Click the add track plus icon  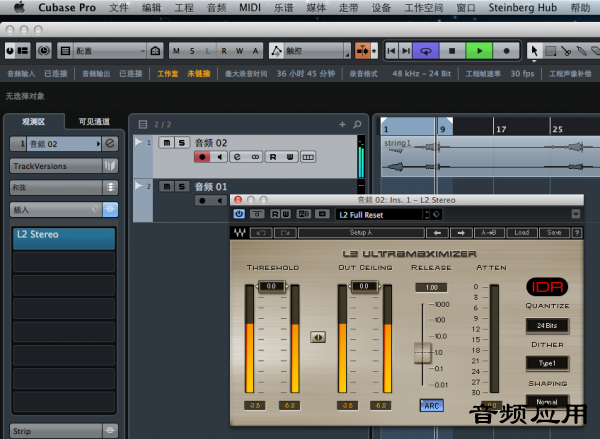pyautogui.click(x=342, y=124)
